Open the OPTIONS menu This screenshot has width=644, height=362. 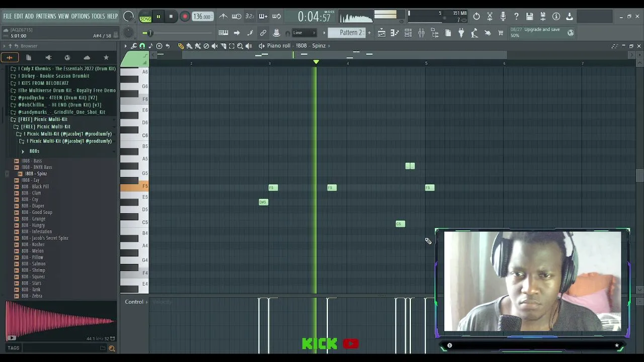(x=80, y=16)
